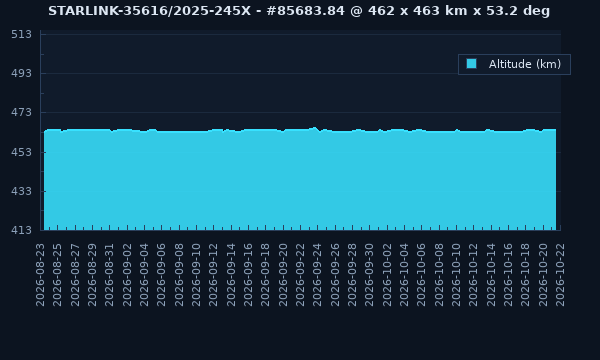Screen dimensions: 600x360
Task: Click the 2026-10-08 date label
Action: tap(439, 275)
